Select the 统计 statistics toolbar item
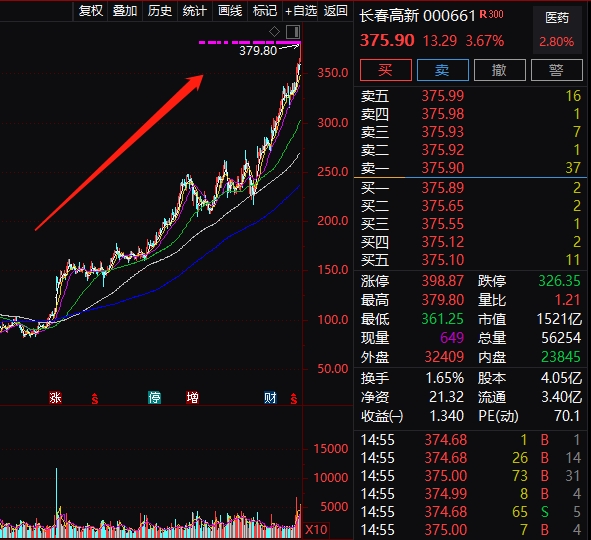Image resolution: width=591 pixels, height=540 pixels. coord(194,11)
